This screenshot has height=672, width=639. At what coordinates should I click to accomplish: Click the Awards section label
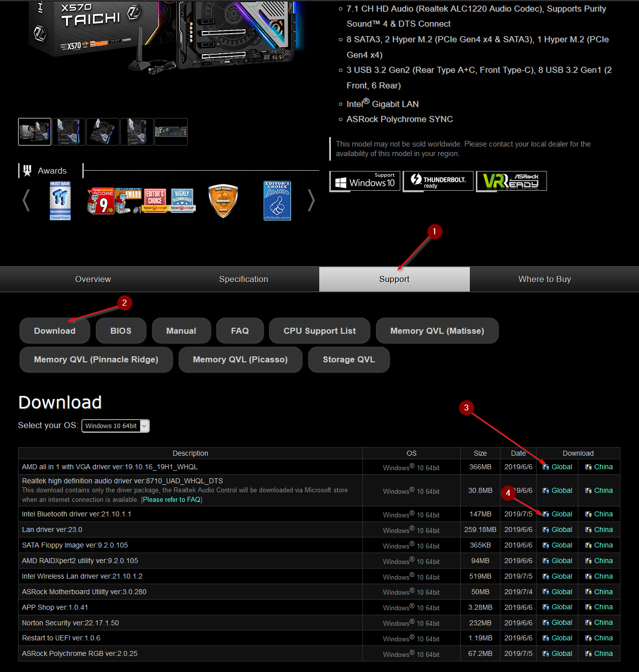click(52, 171)
